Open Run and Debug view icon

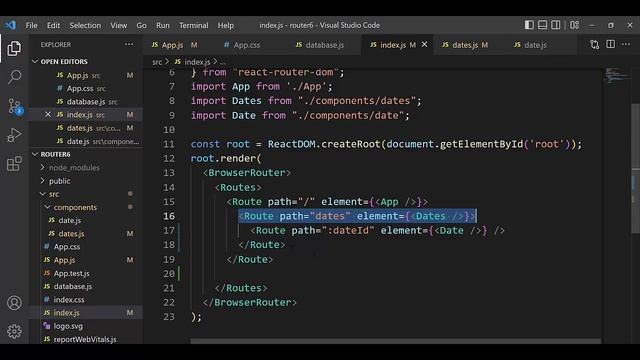coord(14,135)
